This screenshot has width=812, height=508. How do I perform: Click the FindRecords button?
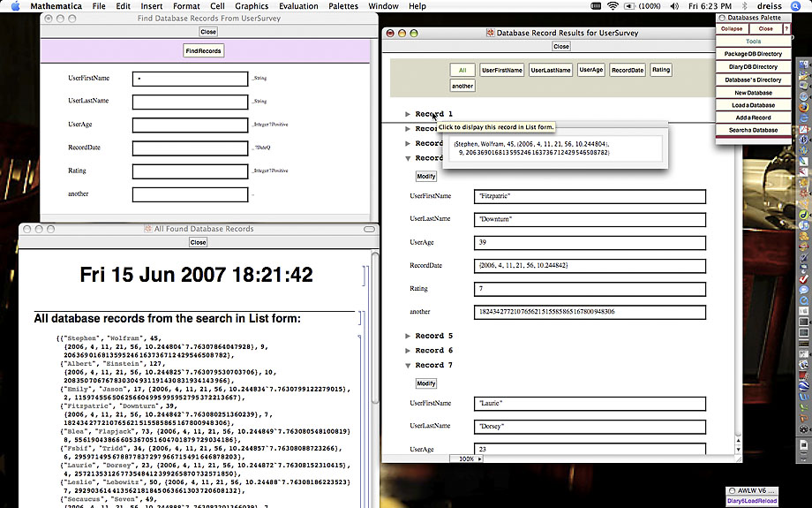[204, 51]
